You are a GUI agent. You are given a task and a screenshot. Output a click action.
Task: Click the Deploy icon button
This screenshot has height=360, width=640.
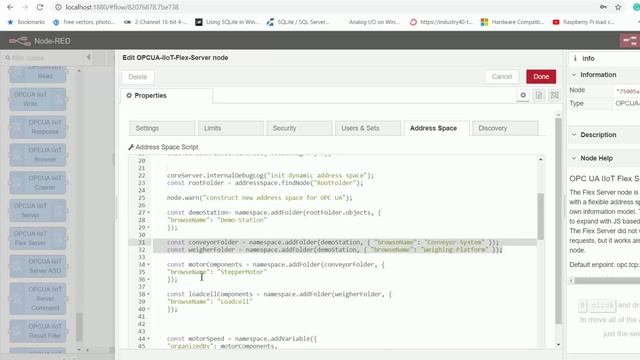pyautogui.click(x=630, y=40)
